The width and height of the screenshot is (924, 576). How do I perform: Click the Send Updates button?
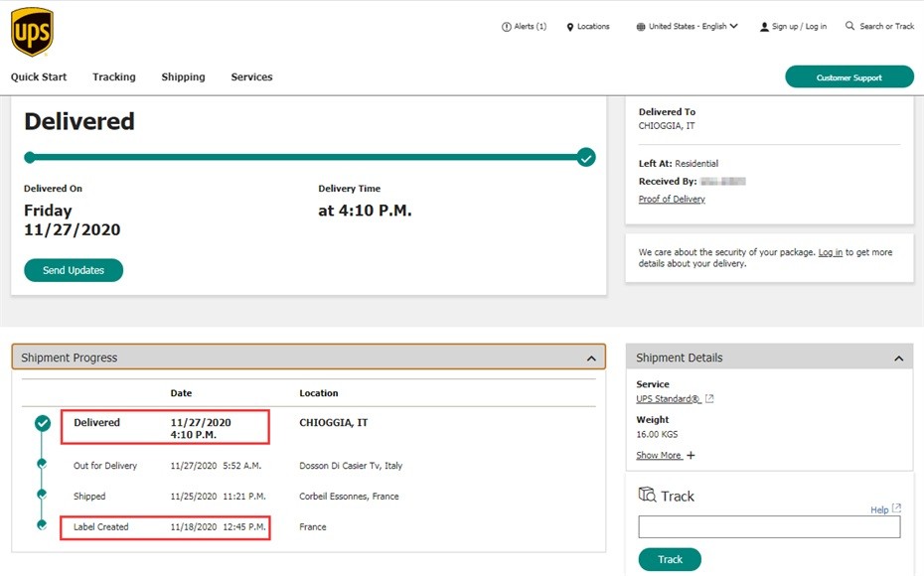(74, 270)
